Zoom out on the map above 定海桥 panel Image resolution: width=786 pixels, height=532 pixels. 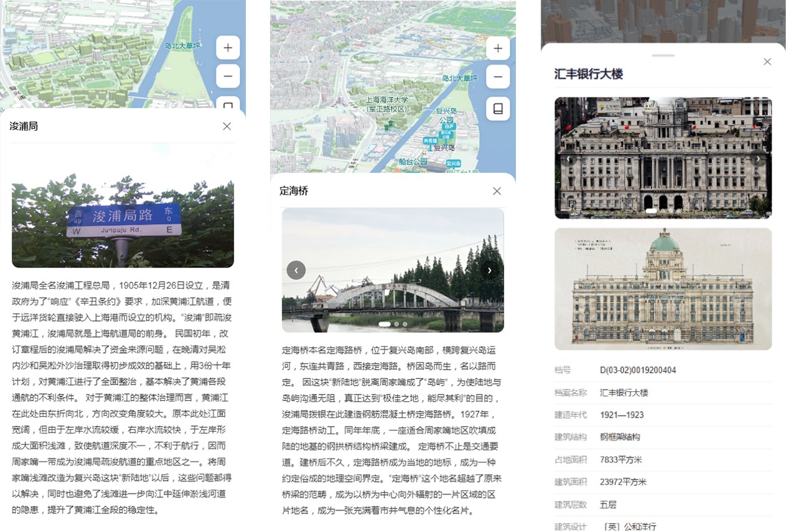498,77
